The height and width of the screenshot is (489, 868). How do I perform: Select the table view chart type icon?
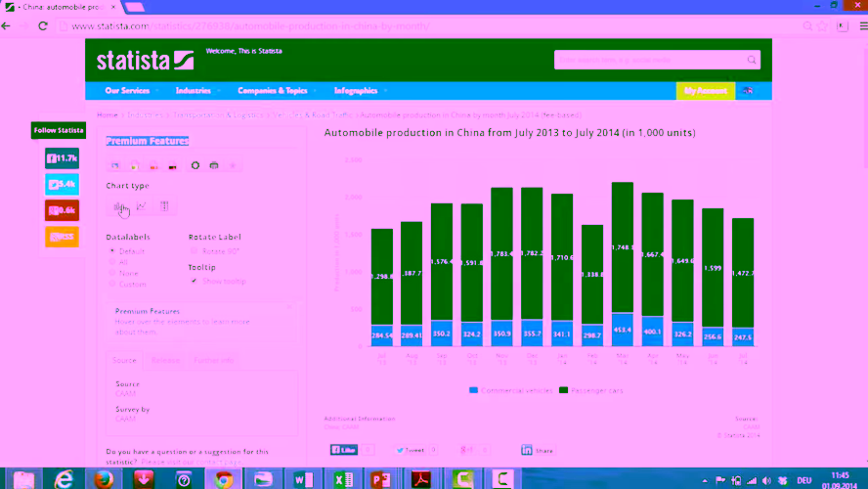click(x=164, y=206)
